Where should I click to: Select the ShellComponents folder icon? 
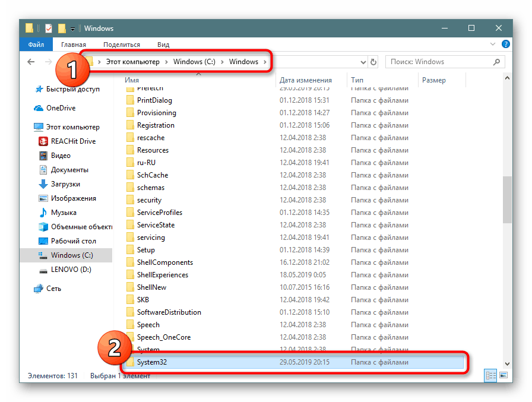tap(130, 262)
